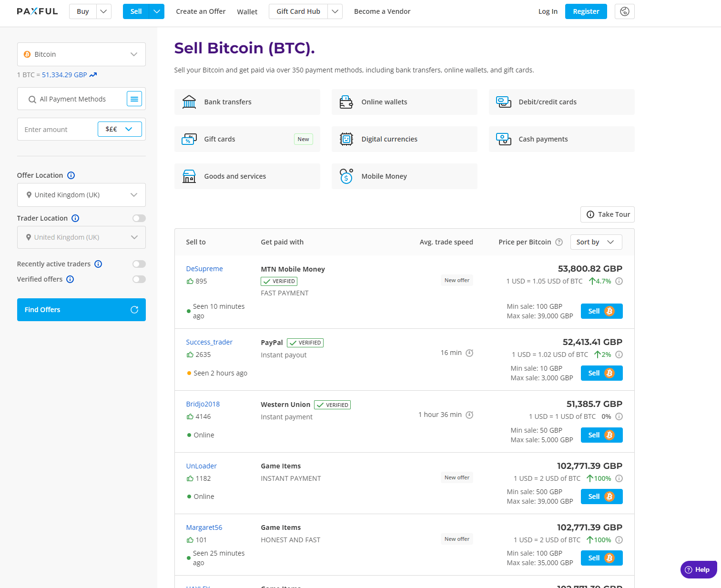721x588 pixels.
Task: Click the All Payment Methods search field
Action: (x=72, y=99)
